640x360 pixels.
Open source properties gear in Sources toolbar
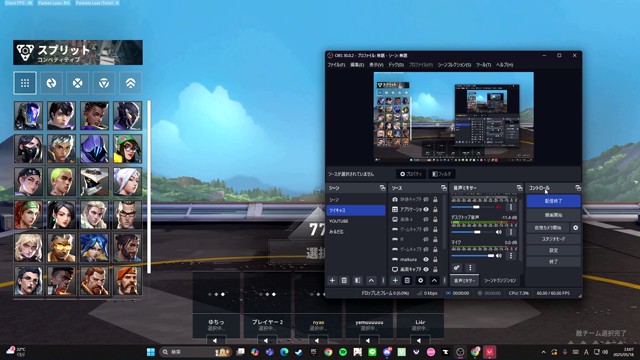click(x=420, y=280)
